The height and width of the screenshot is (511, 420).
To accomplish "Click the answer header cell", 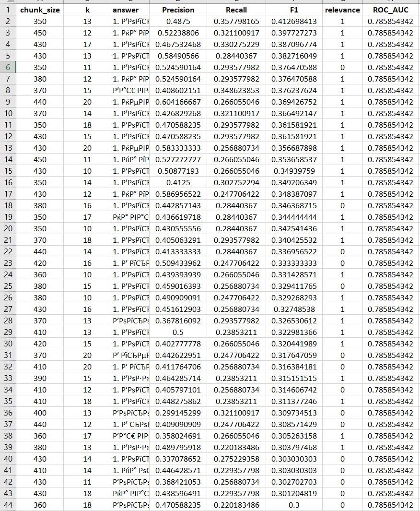I will (x=130, y=10).
